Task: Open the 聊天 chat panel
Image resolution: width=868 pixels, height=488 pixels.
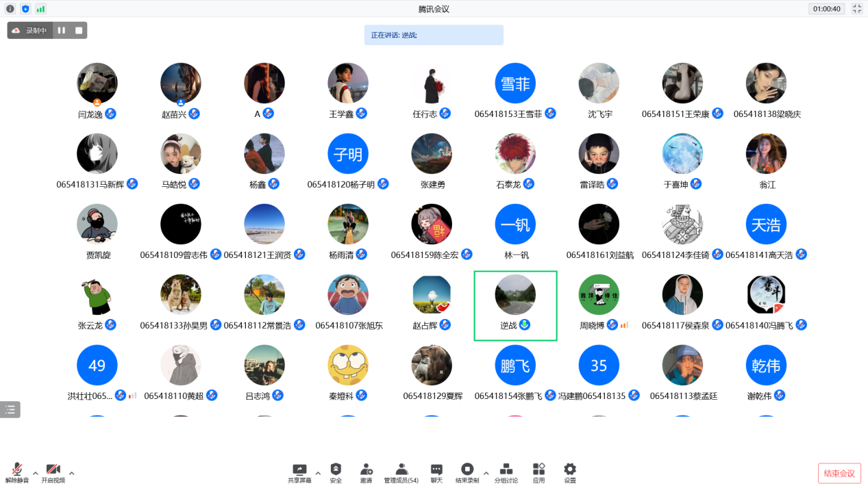Action: (436, 472)
